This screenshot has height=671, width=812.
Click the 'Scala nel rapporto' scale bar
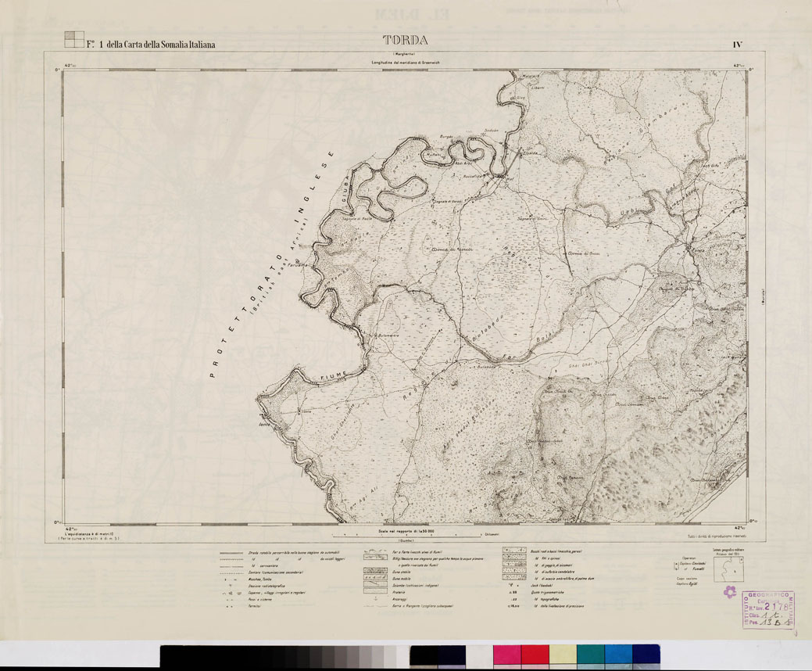pos(406,535)
